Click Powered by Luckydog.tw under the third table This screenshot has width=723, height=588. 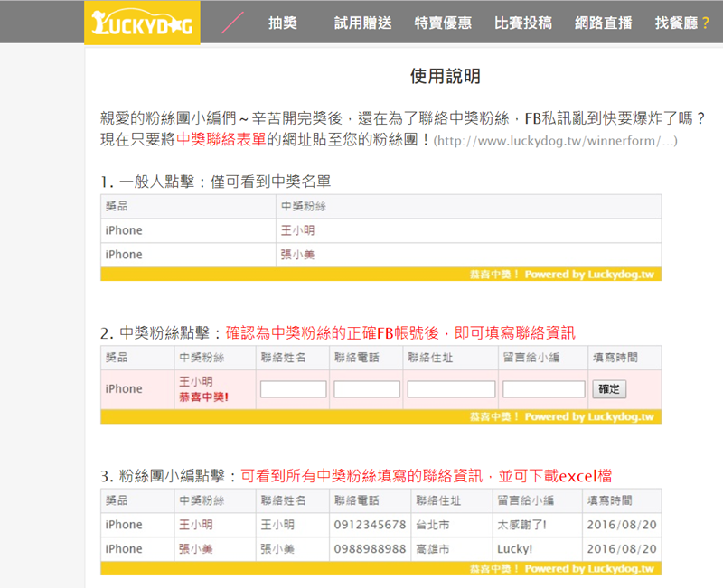(588, 569)
